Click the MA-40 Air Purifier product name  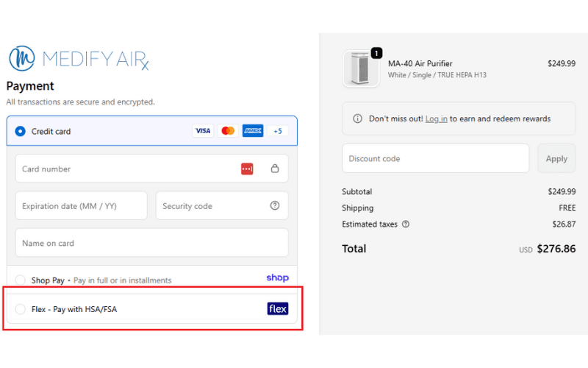click(x=420, y=63)
